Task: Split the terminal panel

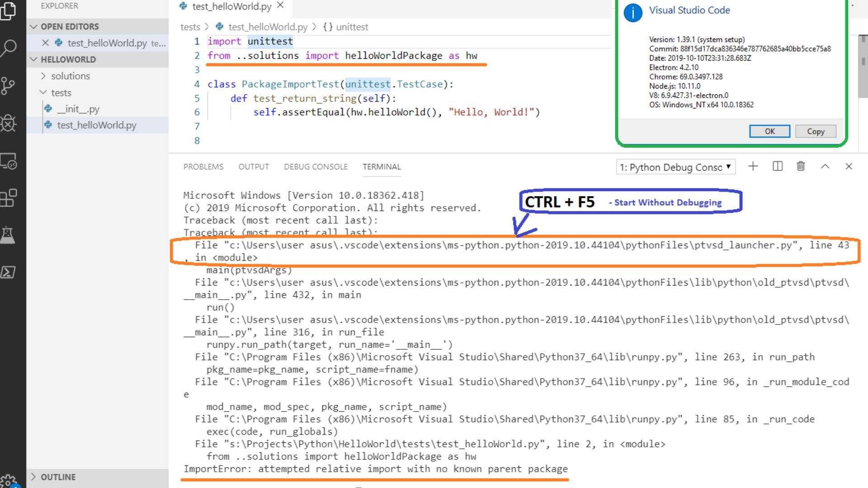Action: [778, 166]
